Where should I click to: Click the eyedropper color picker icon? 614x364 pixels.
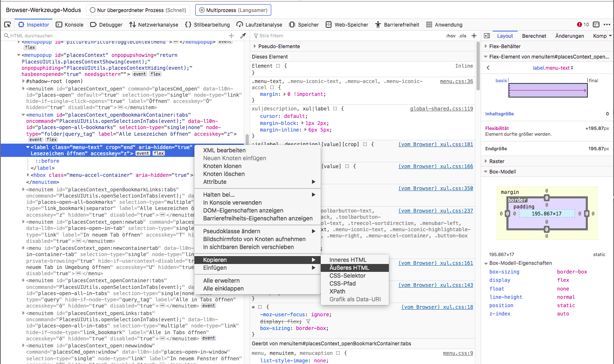pyautogui.click(x=243, y=36)
